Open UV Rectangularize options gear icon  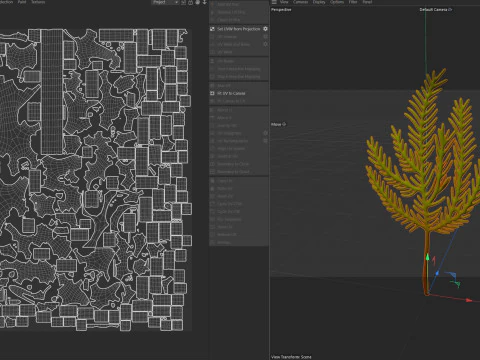point(265,141)
